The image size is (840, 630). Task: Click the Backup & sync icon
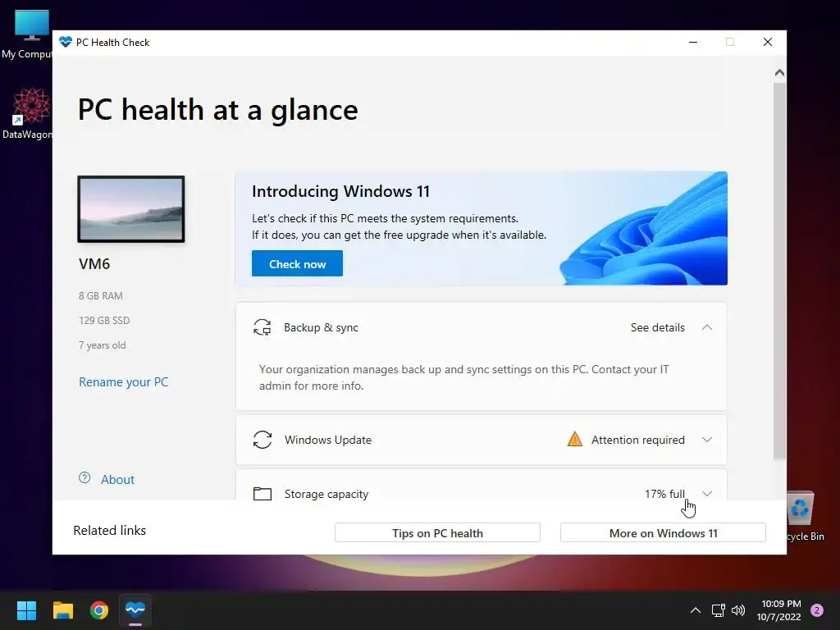pos(262,327)
